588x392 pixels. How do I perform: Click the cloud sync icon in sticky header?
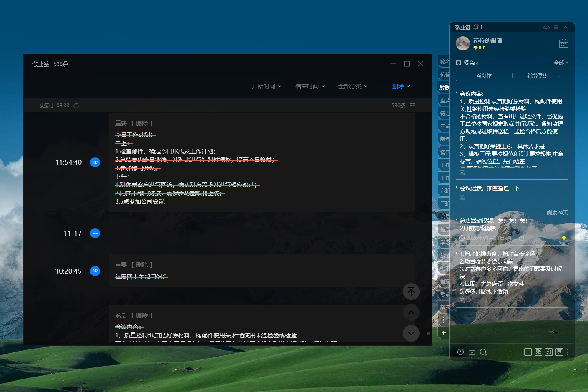click(x=546, y=27)
